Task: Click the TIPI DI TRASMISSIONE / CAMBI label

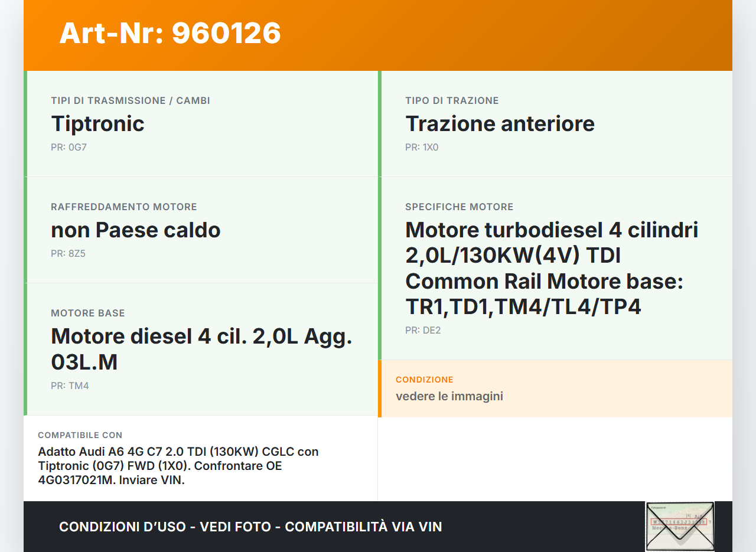Action: [131, 100]
